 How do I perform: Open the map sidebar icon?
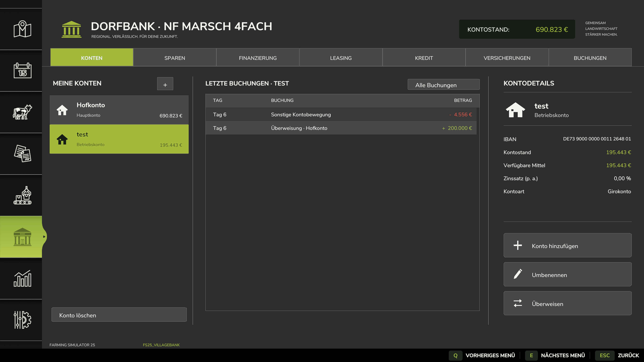click(x=22, y=29)
